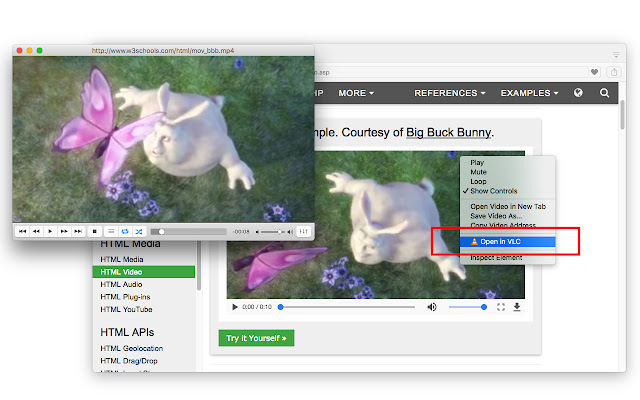This screenshot has width=640, height=400.
Task: Adjust the VLC volume slider
Action: pyautogui.click(x=270, y=231)
